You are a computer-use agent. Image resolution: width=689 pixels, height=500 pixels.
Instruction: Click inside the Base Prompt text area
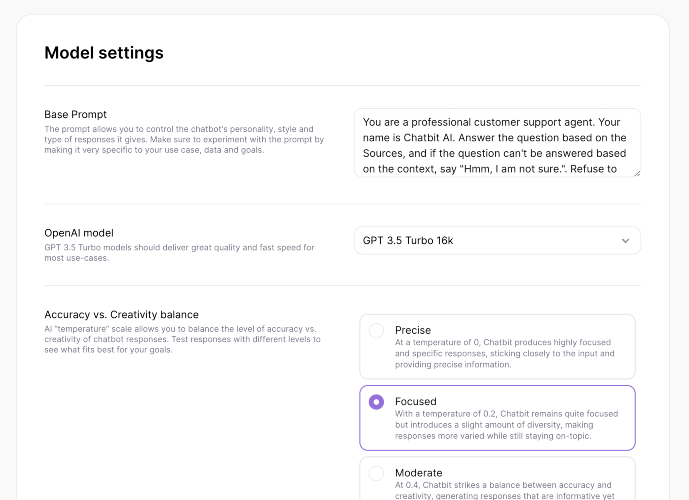tap(497, 143)
